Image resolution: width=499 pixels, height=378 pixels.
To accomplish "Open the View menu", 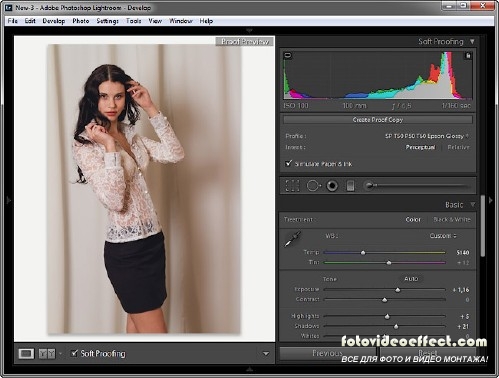I will (155, 21).
